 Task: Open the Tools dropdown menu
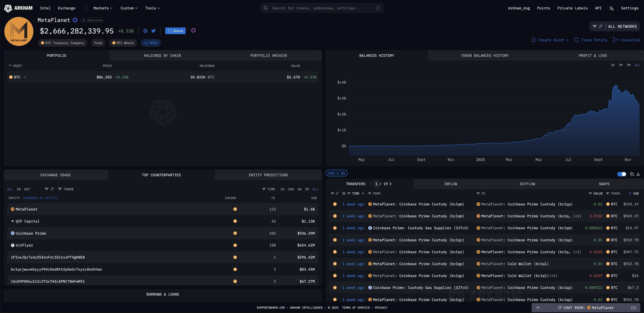click(x=152, y=8)
